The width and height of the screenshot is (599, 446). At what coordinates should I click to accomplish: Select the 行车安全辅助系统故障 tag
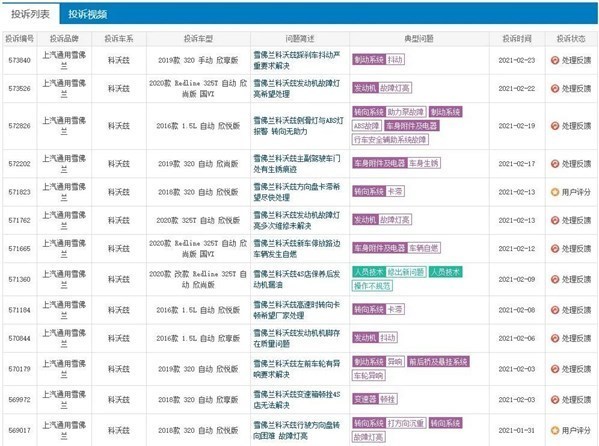tap(390, 139)
